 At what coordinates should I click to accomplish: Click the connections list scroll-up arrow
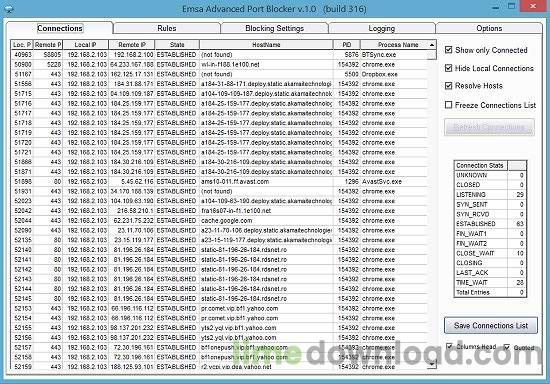click(x=432, y=45)
